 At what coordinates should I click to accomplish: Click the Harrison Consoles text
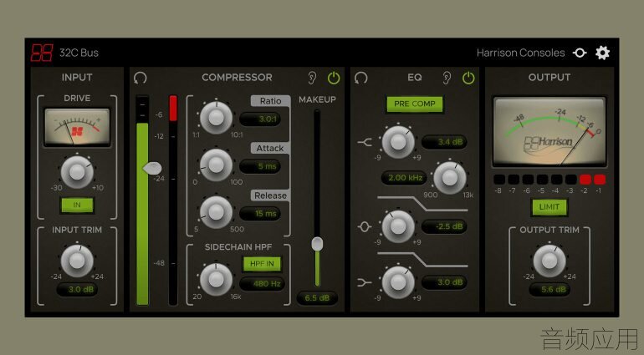coord(520,53)
